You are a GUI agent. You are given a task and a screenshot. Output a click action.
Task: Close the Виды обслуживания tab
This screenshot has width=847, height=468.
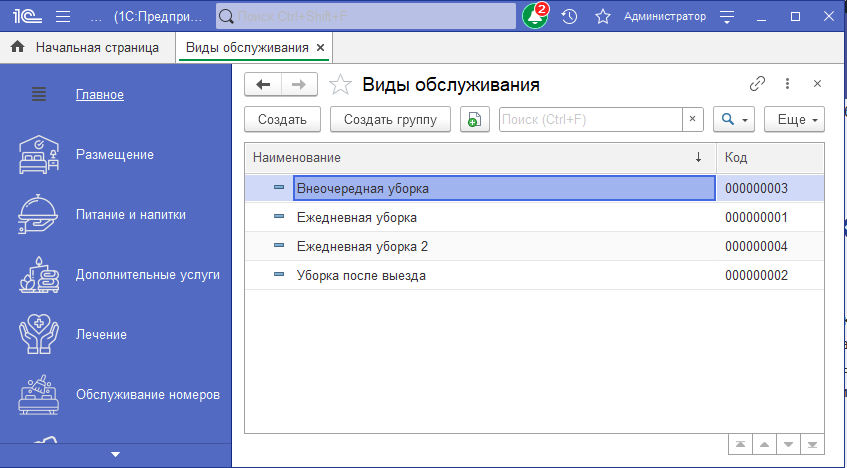pyautogui.click(x=320, y=47)
